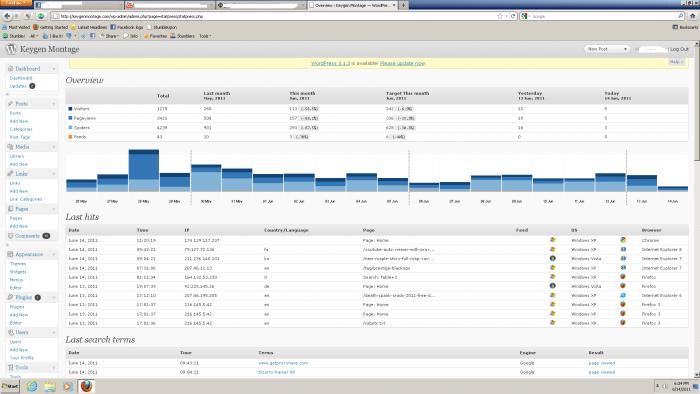
Task: Open the Home icon in browser toolbar
Action: click(693, 16)
